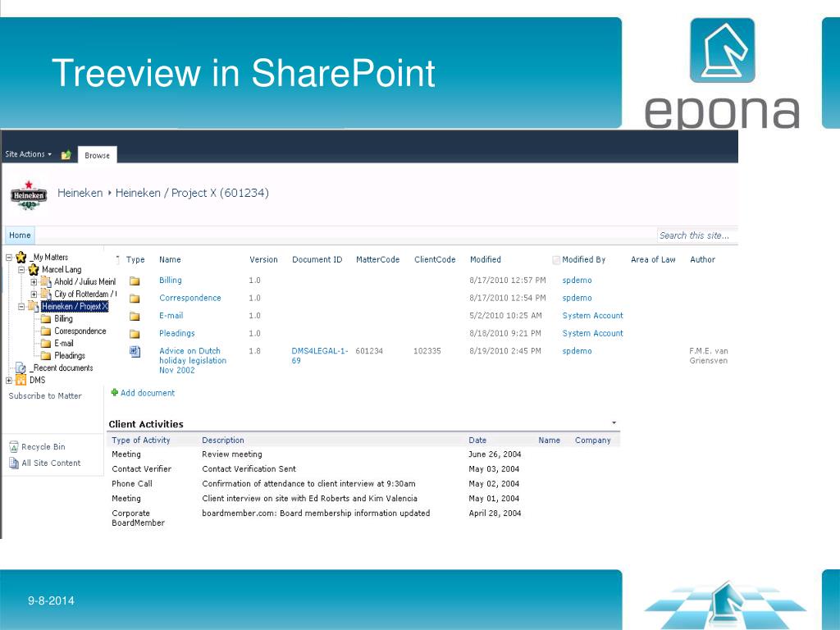Click the Search this site field
Viewport: 840px width, 630px height.
pyautogui.click(x=697, y=235)
